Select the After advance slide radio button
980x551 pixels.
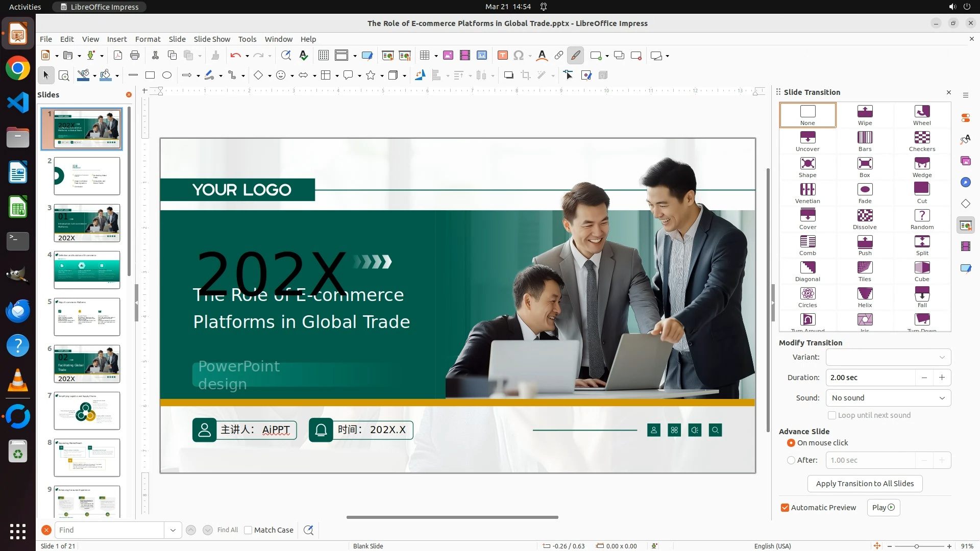click(x=791, y=460)
